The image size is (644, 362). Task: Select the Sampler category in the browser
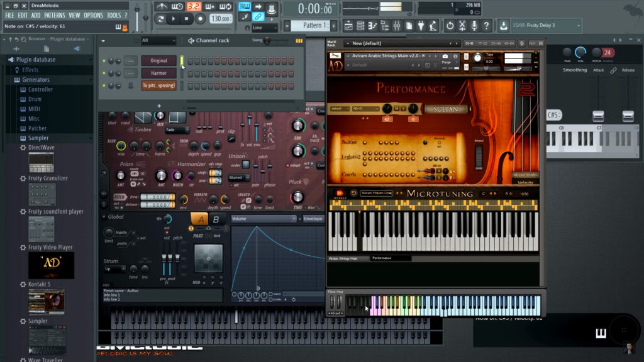click(38, 138)
